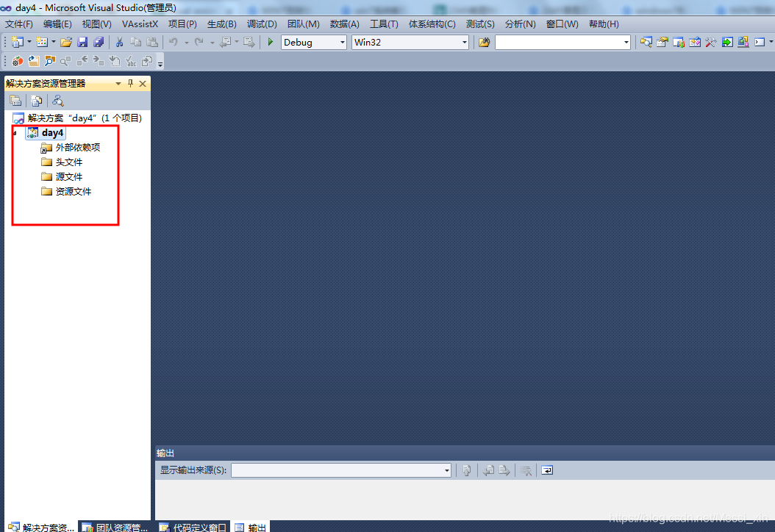Image resolution: width=775 pixels, height=532 pixels.
Task: Click the Undo arrow icon
Action: [173, 42]
